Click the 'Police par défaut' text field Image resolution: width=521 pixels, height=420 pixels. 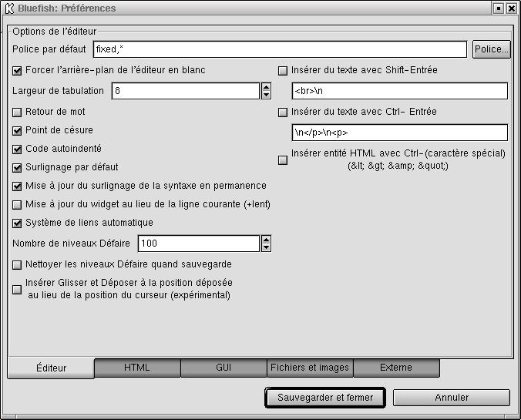[279, 49]
